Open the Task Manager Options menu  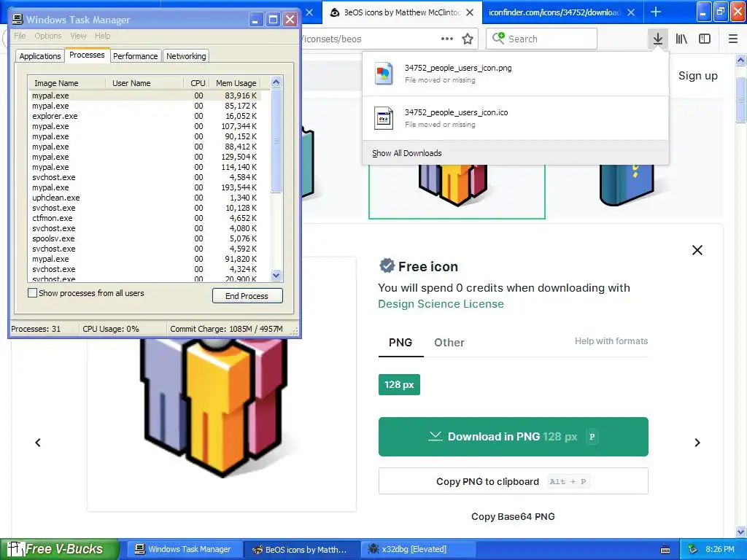(x=48, y=36)
